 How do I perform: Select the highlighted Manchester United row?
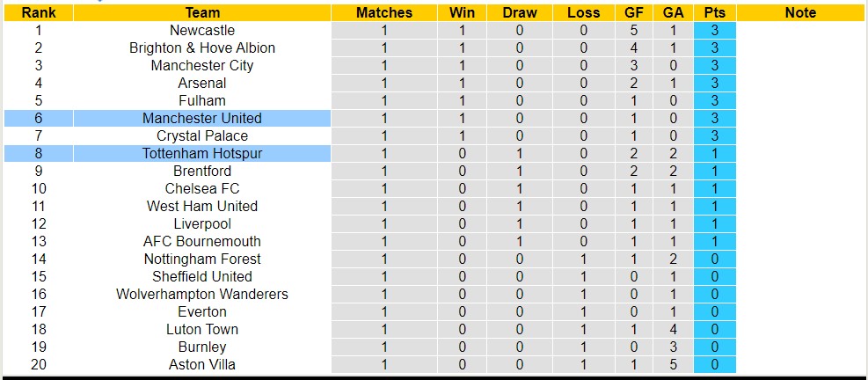[x=202, y=118]
